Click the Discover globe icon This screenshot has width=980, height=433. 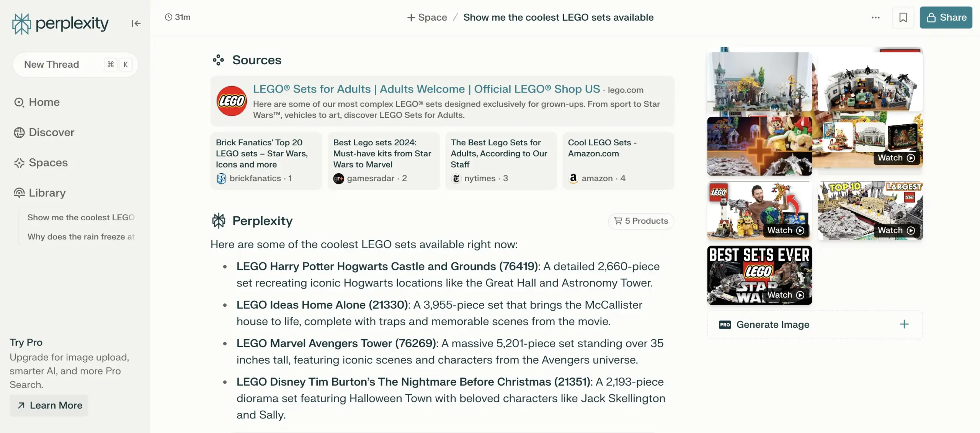pos(19,133)
